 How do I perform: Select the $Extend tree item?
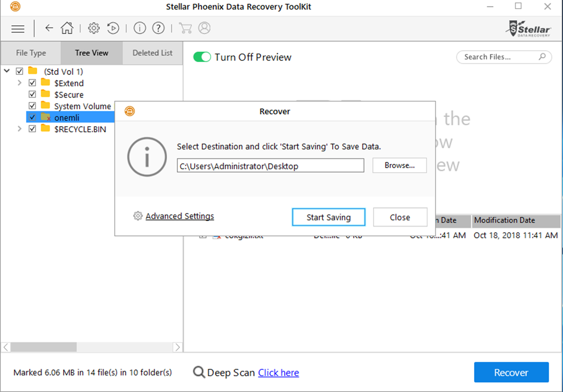[69, 83]
